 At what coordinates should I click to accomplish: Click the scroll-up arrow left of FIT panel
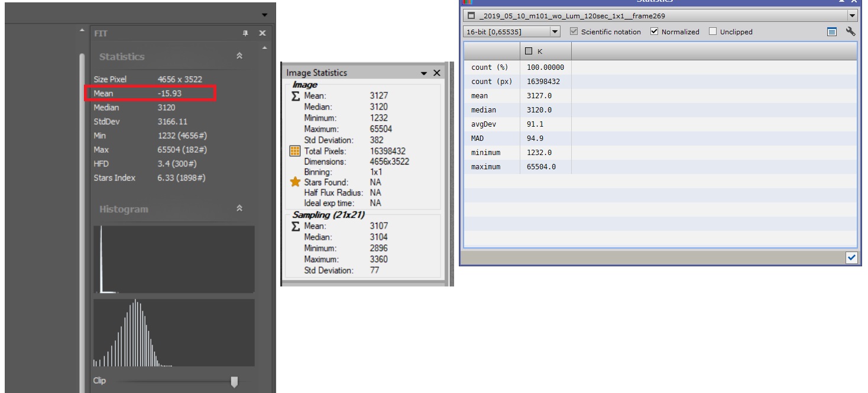[x=82, y=31]
